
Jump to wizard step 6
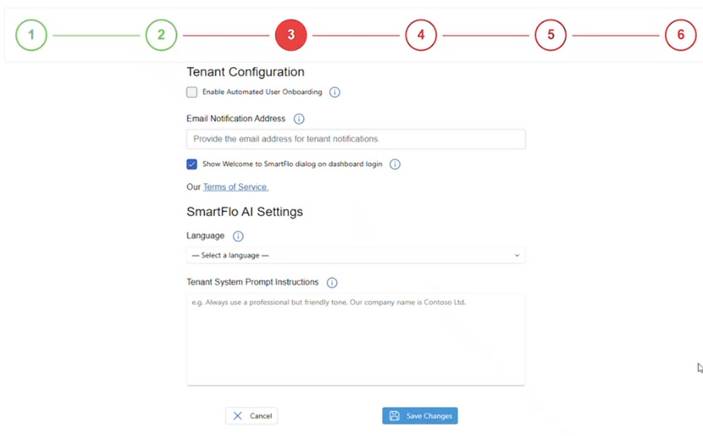pyautogui.click(x=681, y=35)
